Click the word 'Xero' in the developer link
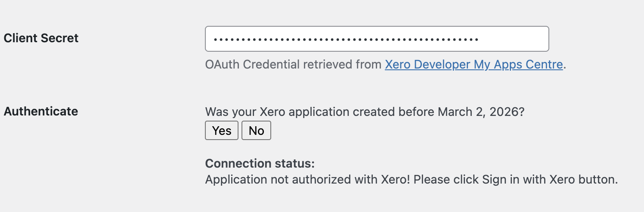The width and height of the screenshot is (644, 212). [399, 65]
